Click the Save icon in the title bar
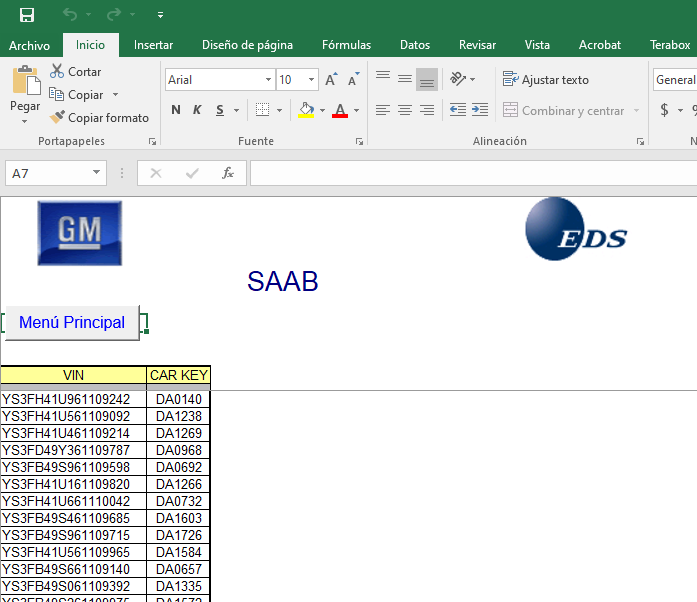This screenshot has height=602, width=697. (x=27, y=15)
